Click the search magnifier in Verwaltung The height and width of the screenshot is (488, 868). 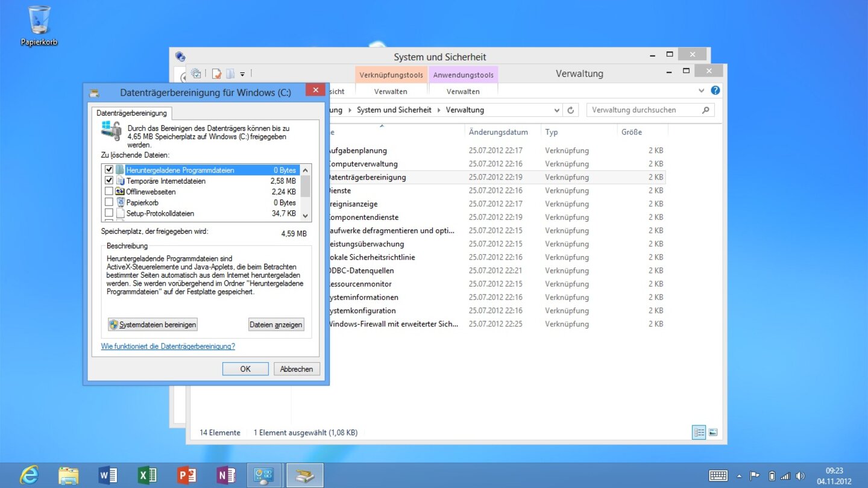[706, 110]
